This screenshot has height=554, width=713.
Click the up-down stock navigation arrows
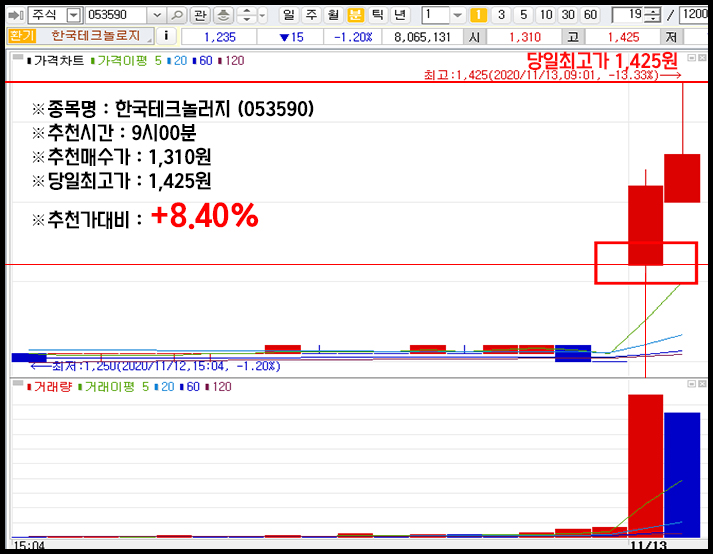[246, 15]
